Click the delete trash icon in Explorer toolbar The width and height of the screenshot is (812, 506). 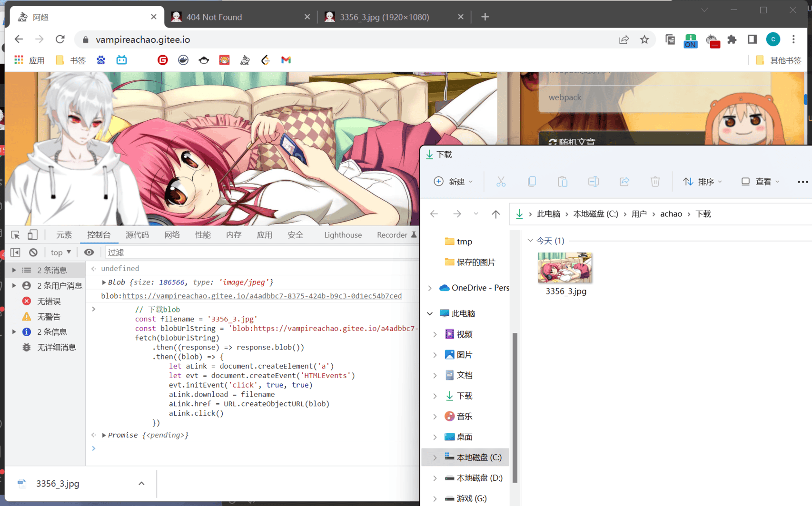tap(655, 182)
